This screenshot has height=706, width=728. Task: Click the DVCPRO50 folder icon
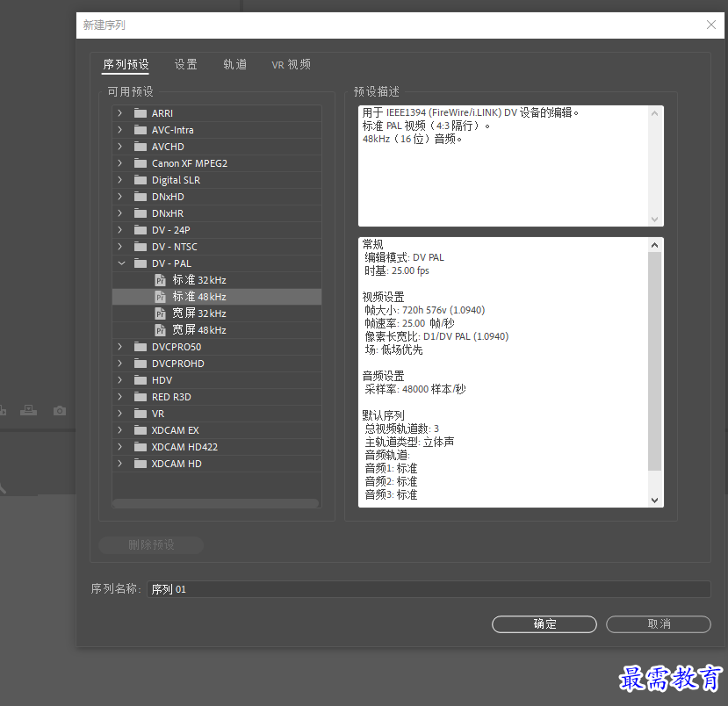[x=141, y=347]
